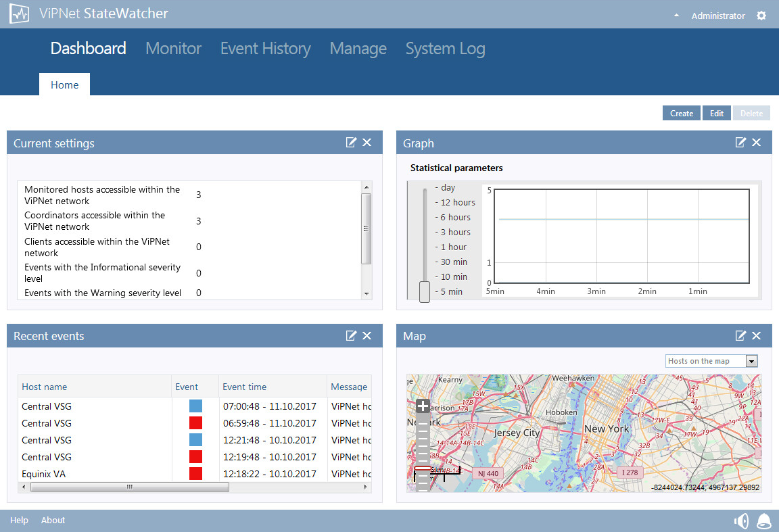The height and width of the screenshot is (532, 779).
Task: Open the Administrator user menu
Action: click(718, 16)
